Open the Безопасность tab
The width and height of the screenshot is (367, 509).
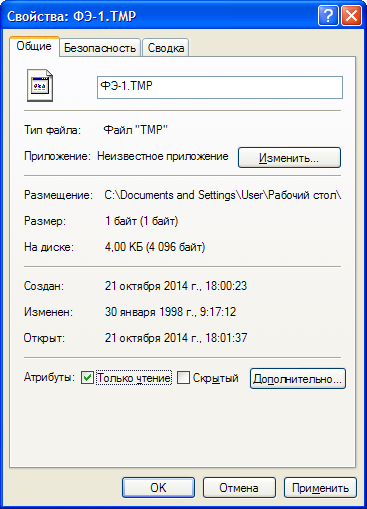point(100,48)
